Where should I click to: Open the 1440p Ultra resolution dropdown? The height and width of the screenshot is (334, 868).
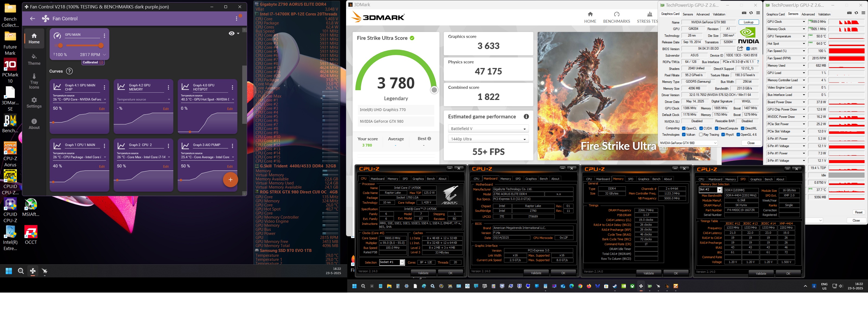pos(488,139)
